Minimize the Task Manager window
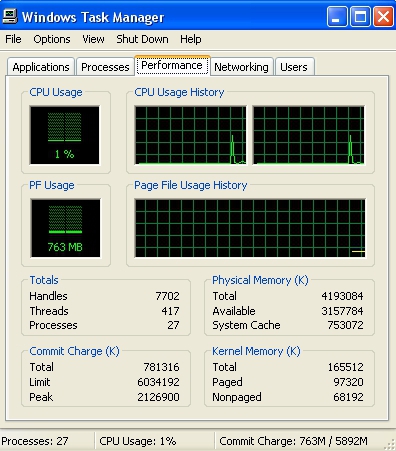This screenshot has width=396, height=451. tap(337, 17)
